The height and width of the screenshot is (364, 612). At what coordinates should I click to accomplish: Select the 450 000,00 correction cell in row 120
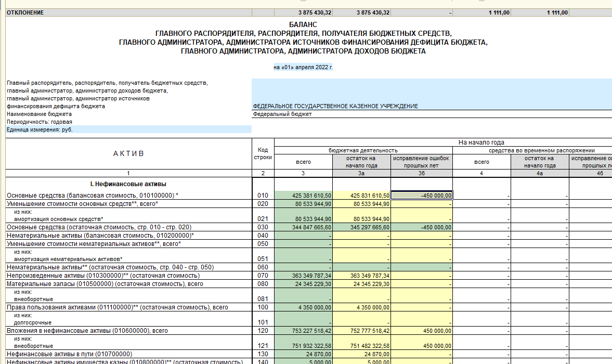point(422,330)
